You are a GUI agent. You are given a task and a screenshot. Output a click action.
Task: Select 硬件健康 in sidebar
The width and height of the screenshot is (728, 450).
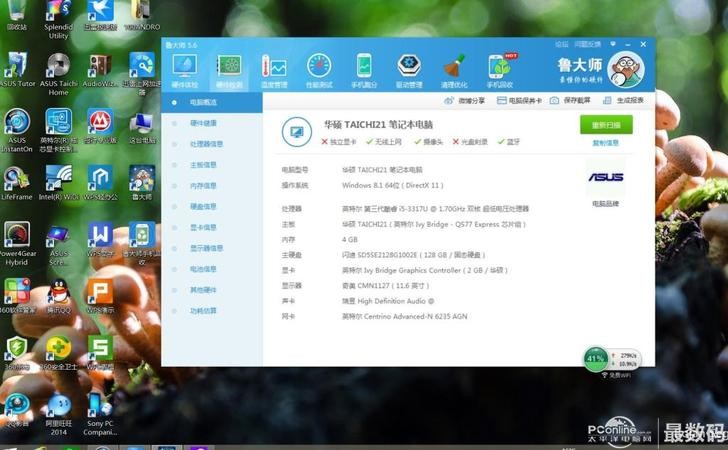212,123
